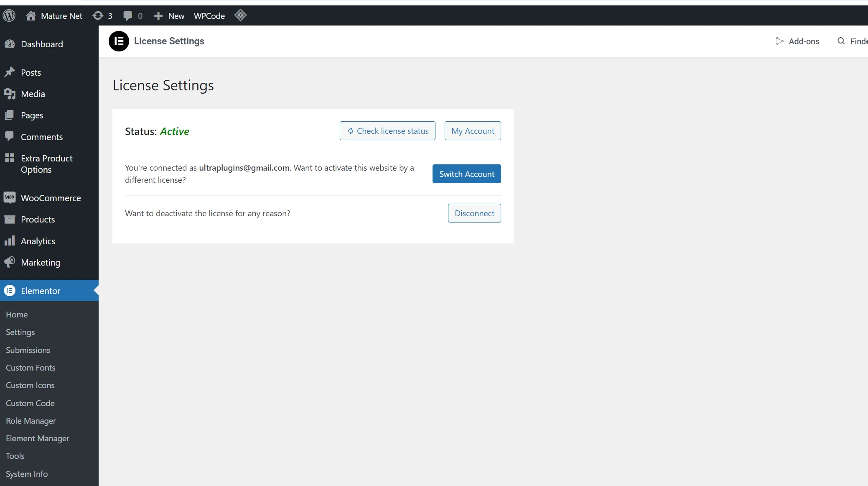Open WPCode in the admin bar
This screenshot has height=486, width=868.
click(209, 16)
